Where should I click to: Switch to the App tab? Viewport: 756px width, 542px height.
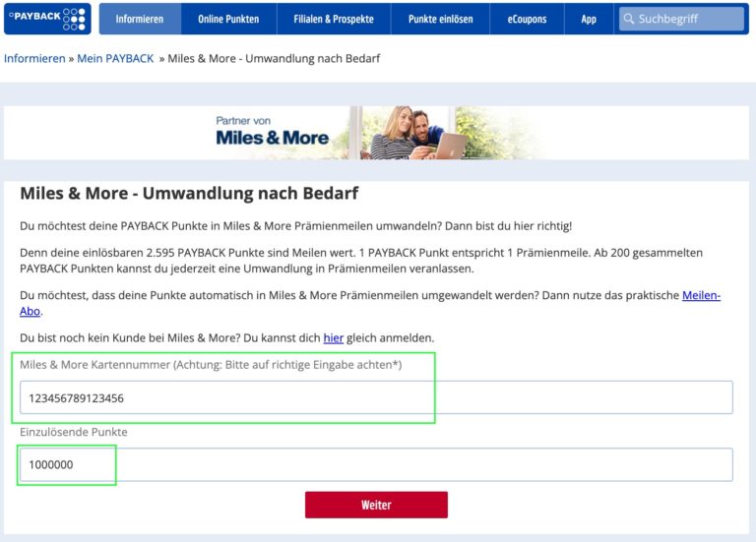(589, 19)
